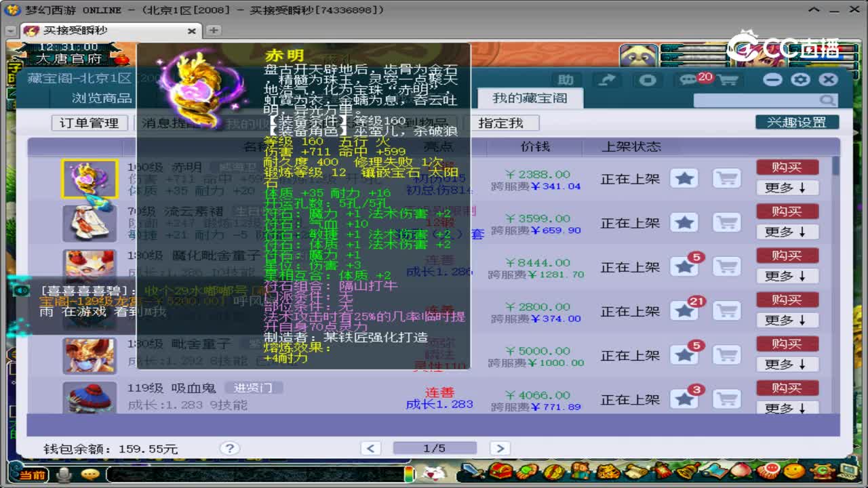
Task: Click the listing scrollbar thumb
Action: pyautogui.click(x=835, y=165)
